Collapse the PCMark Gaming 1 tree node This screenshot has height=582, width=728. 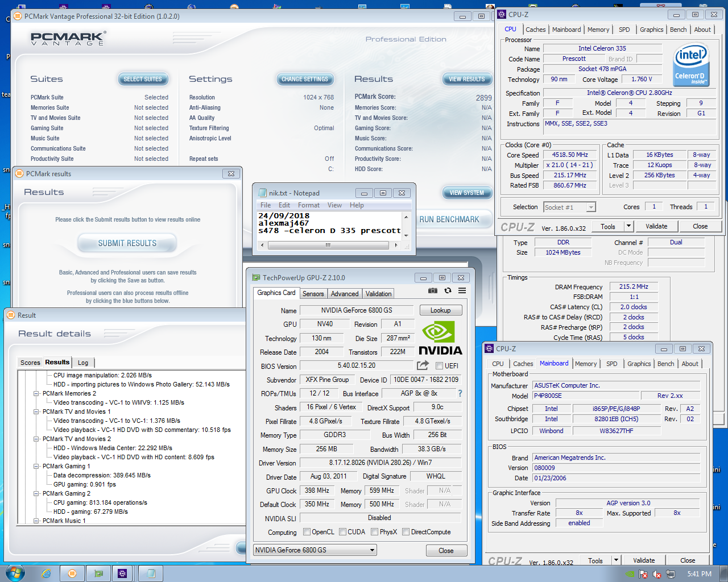click(x=36, y=466)
